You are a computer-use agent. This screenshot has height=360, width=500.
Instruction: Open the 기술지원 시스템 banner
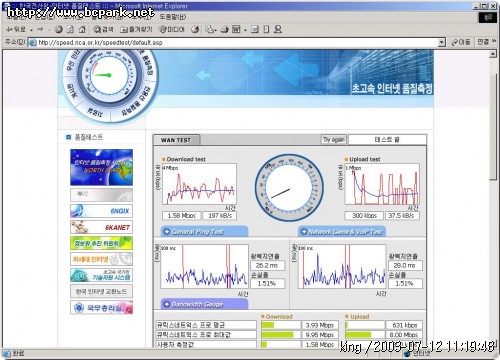point(101,275)
